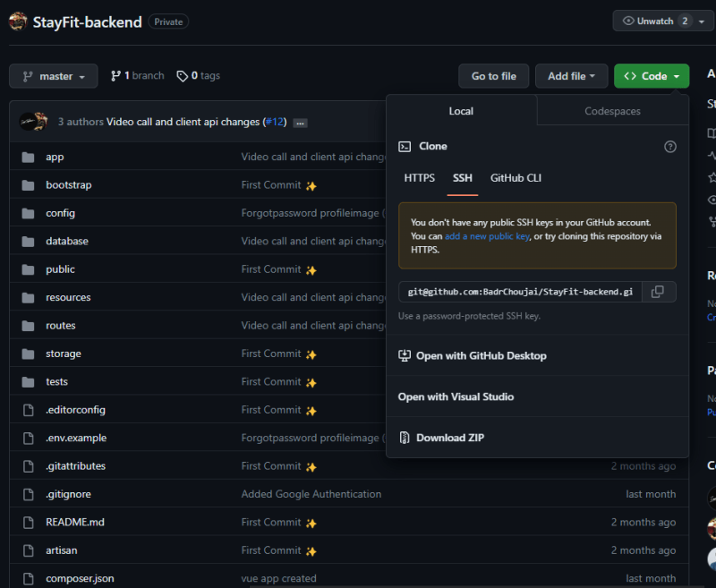Viewport: 716px width, 588px height.
Task: Click Open with Visual Studio
Action: coord(456,396)
